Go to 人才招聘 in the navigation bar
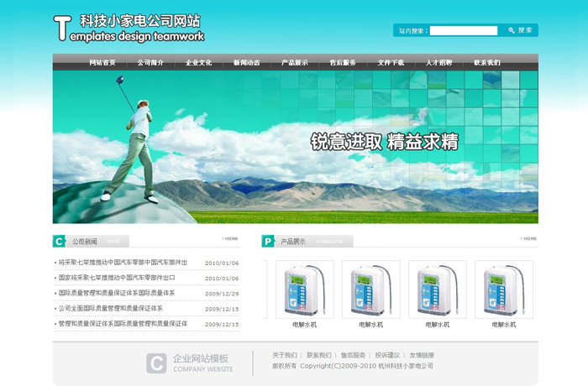Viewport: 588px width, 386px height. point(438,63)
